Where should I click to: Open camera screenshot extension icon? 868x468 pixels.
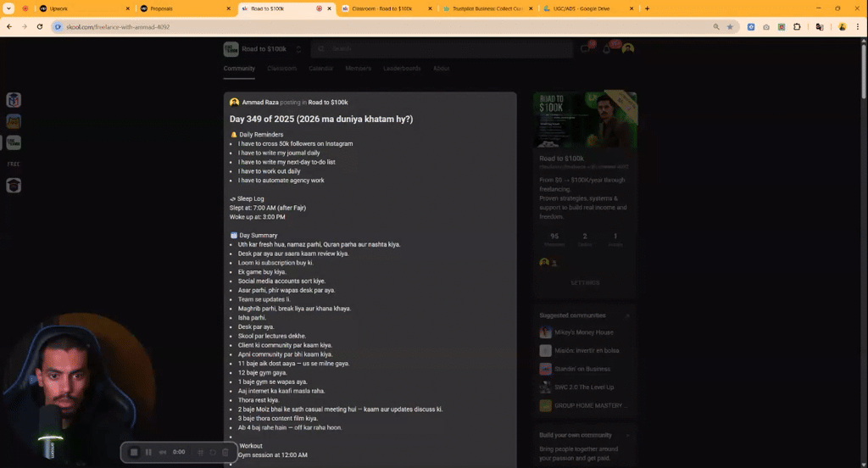click(x=766, y=26)
